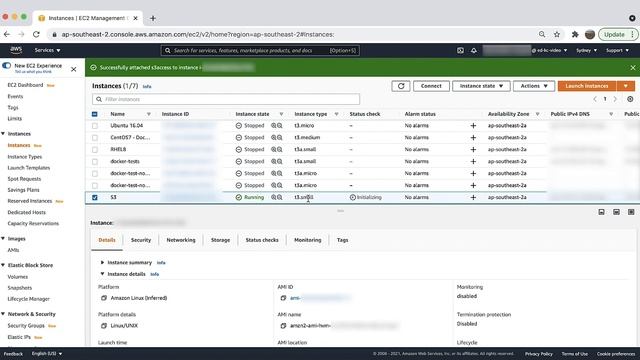
Task: Switch to Storage tab
Action: [x=220, y=240]
